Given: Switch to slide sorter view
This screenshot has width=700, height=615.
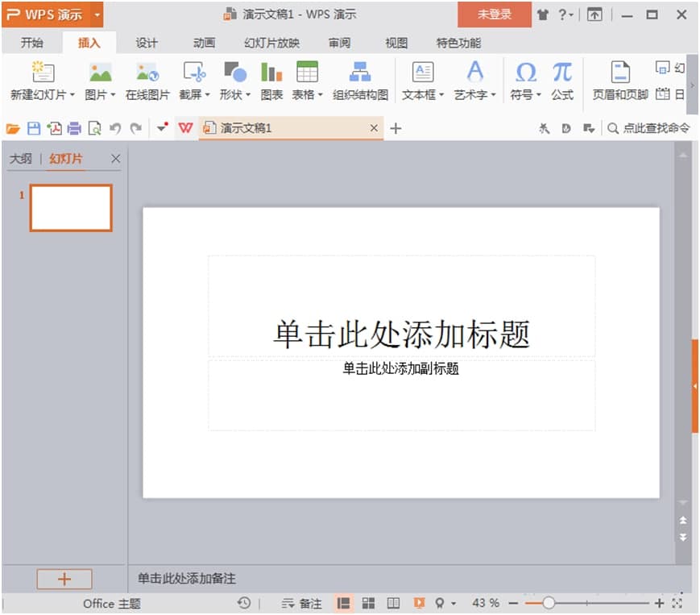Looking at the screenshot, I should tap(368, 602).
